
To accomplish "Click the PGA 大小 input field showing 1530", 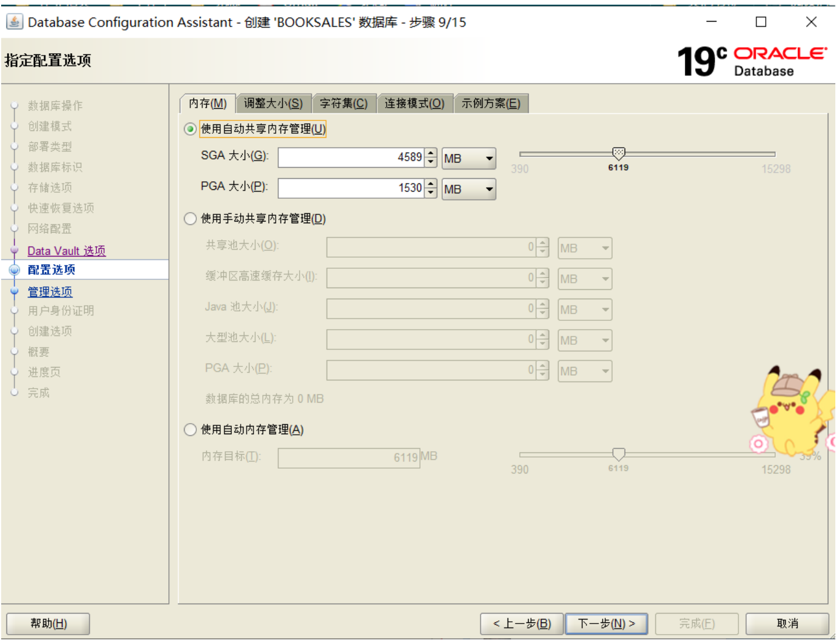I will click(x=351, y=188).
